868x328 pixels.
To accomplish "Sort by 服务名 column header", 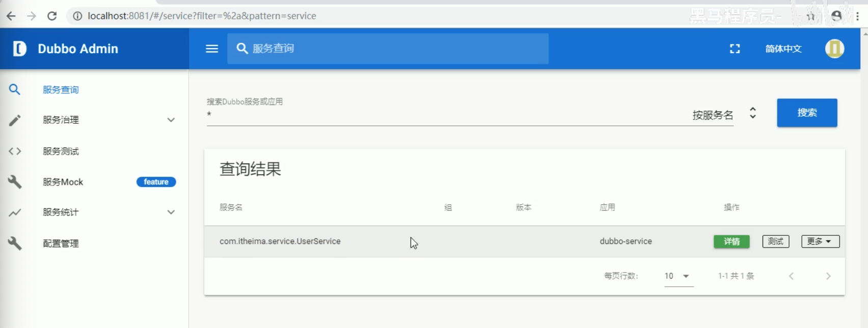I will (x=231, y=207).
